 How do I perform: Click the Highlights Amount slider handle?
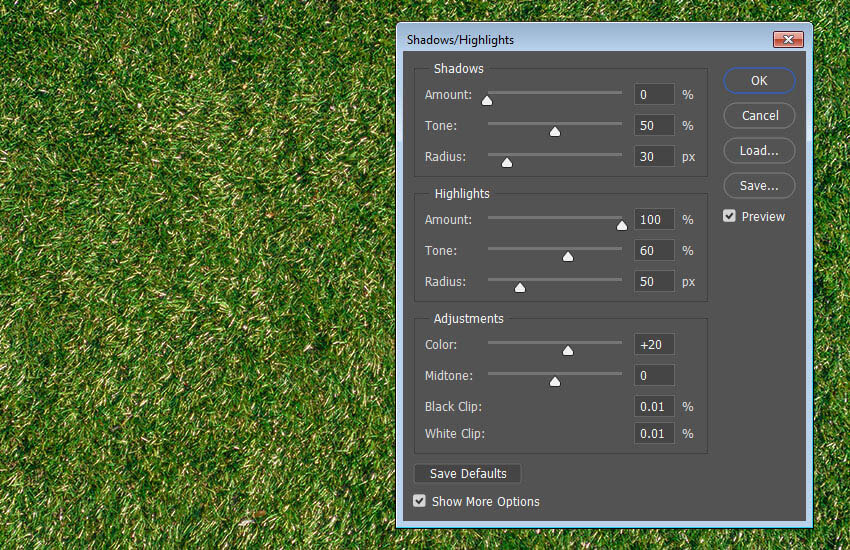coord(622,224)
